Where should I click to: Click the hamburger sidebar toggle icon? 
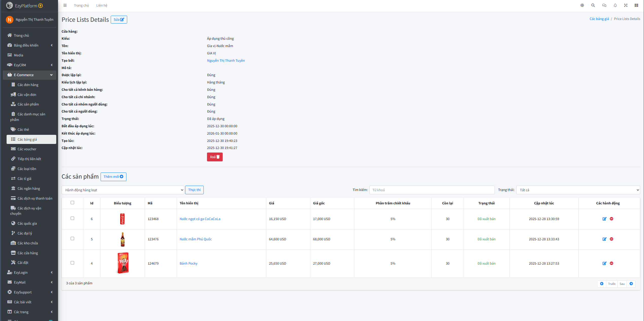pos(65,5)
